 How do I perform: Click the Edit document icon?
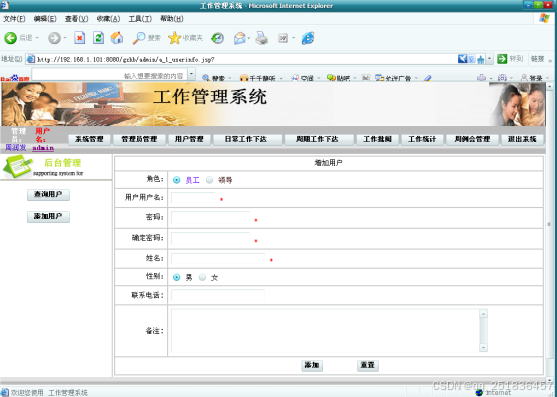[x=283, y=38]
